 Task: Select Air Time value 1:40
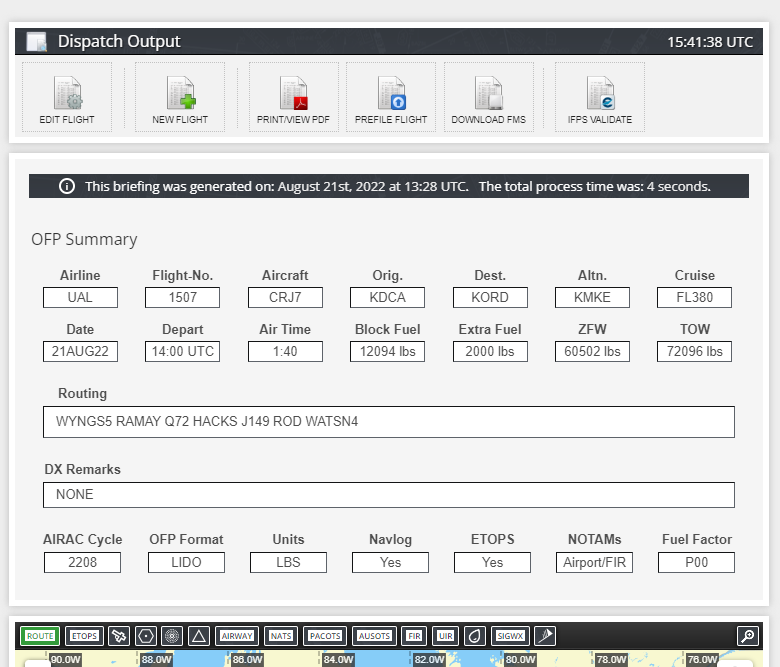[x=285, y=352]
